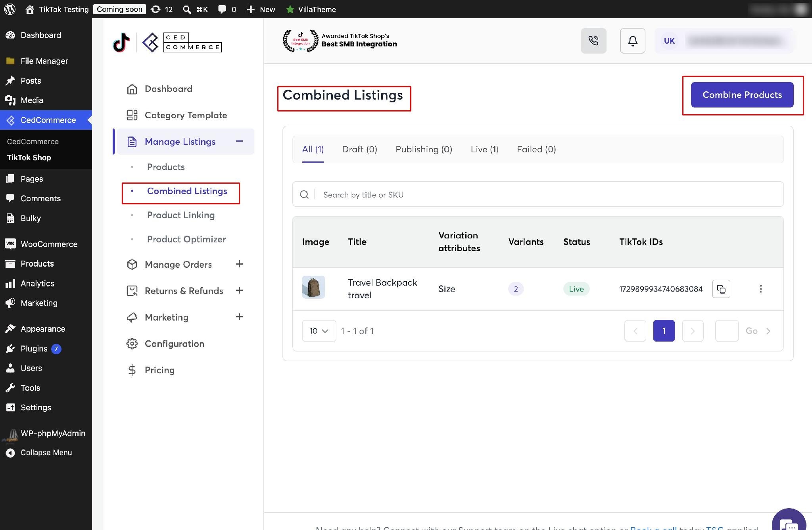Image resolution: width=812 pixels, height=530 pixels.
Task: Copy the TikTok ID with copy icon
Action: point(721,289)
